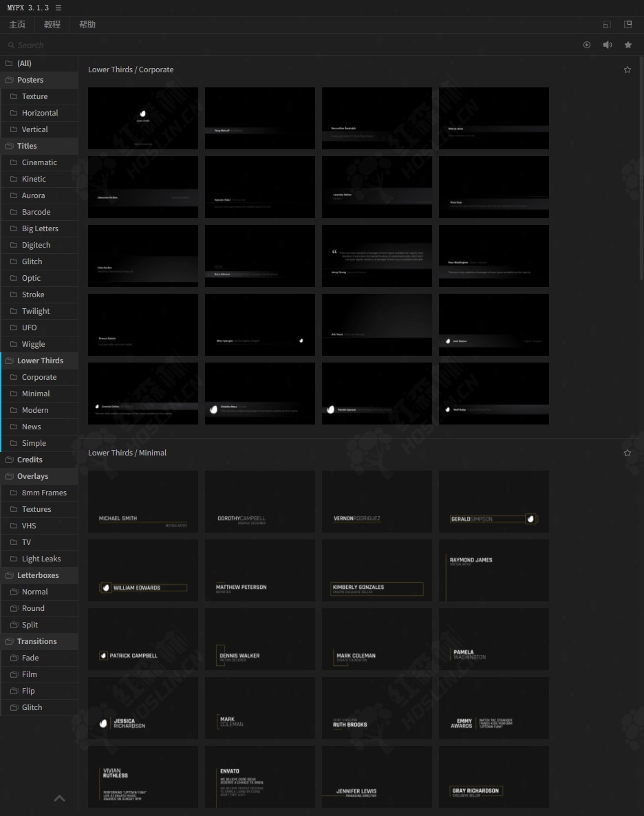The width and height of the screenshot is (644, 816).
Task: Click the scroll-to-top chevron arrow
Action: (59, 798)
